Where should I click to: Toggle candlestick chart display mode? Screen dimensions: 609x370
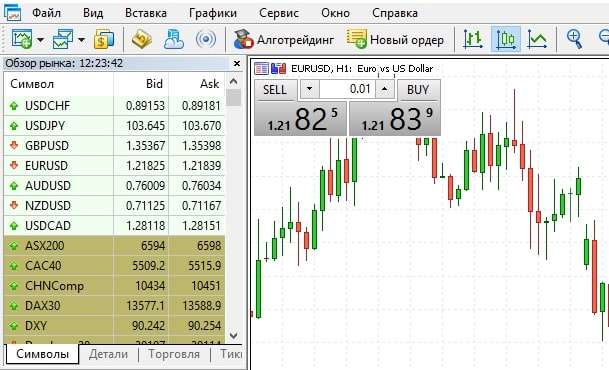506,39
